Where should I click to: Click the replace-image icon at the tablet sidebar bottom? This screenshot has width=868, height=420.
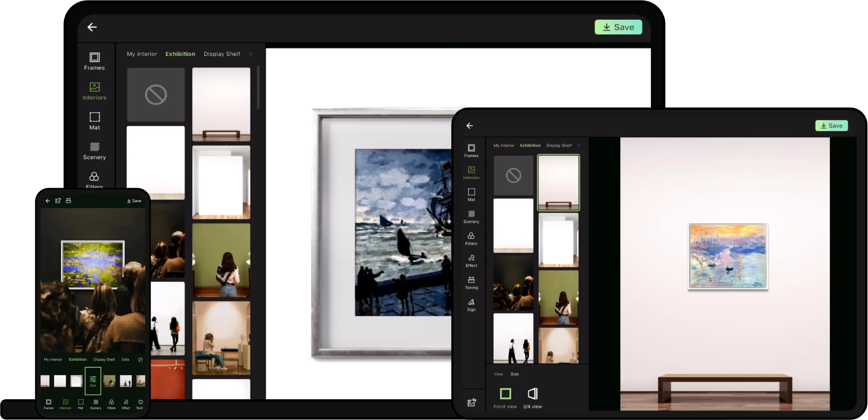[x=472, y=402]
